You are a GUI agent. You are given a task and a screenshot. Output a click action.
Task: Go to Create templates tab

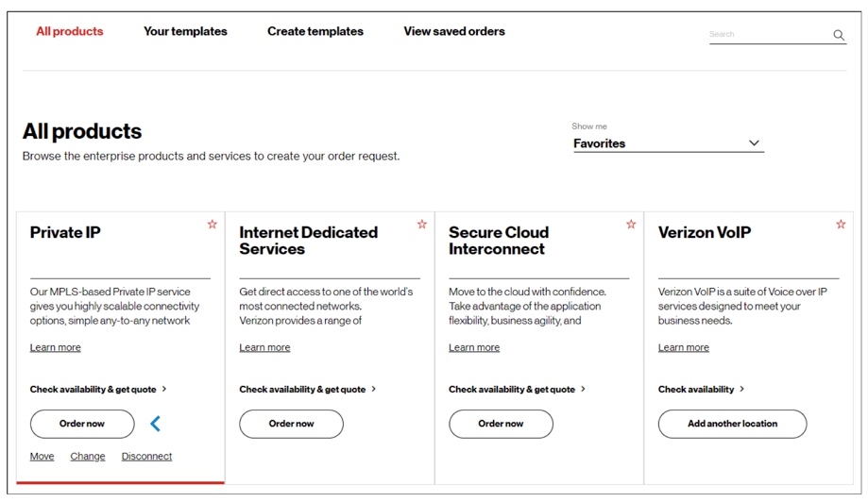(315, 31)
